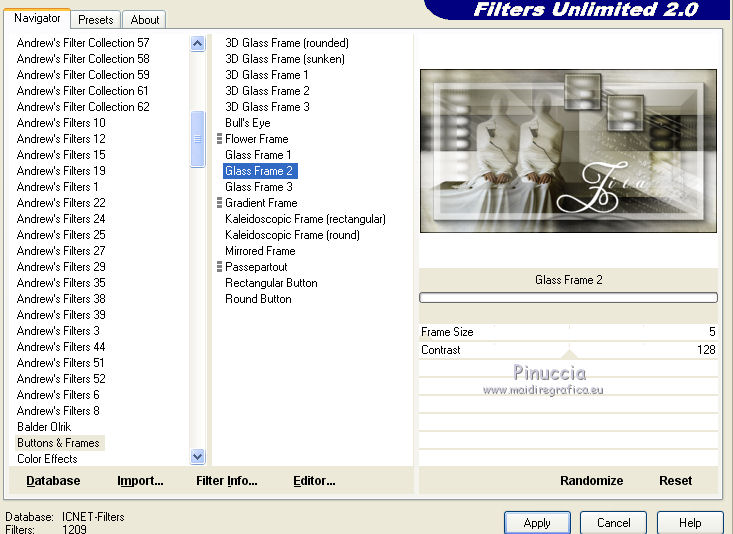Click the progress bar under Glass Frame 2
This screenshot has height=534, width=733.
click(x=568, y=297)
